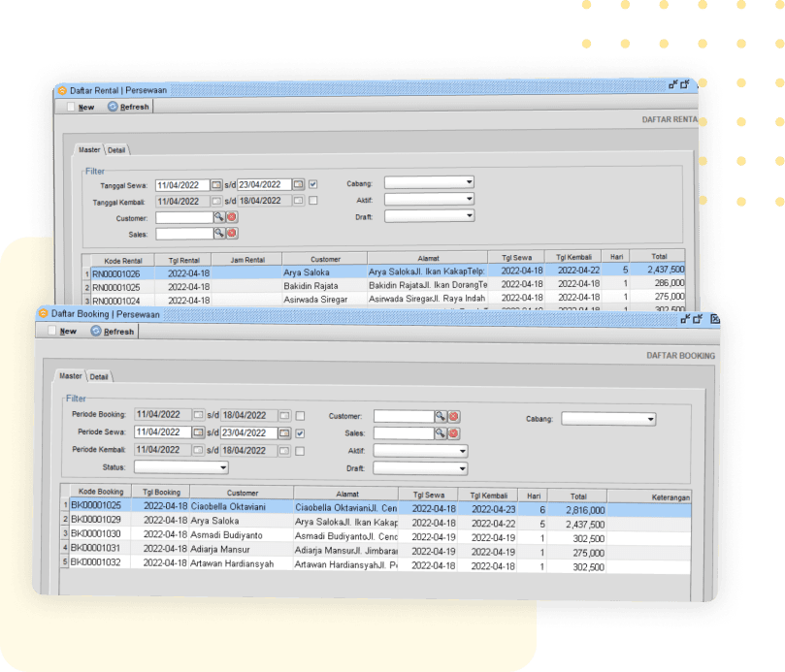Select rental row RN00001025
This screenshot has height=672, width=785.
pos(383,286)
